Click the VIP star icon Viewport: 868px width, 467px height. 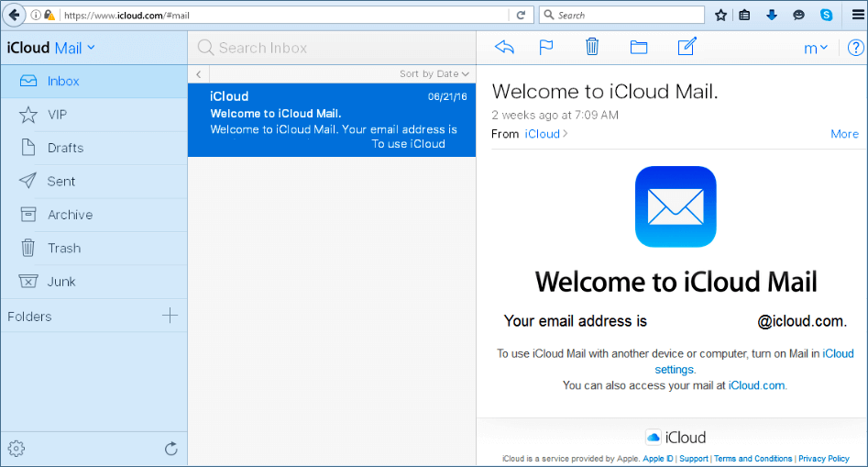coord(28,115)
